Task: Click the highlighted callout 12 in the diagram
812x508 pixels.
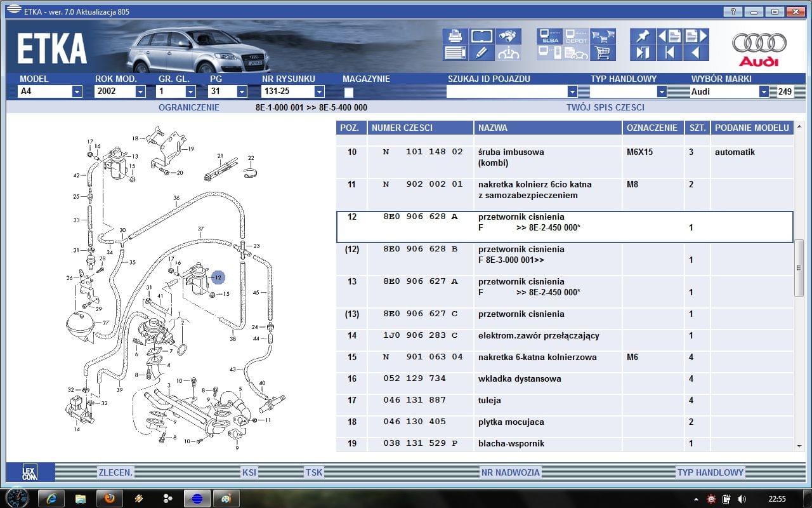Action: (x=218, y=277)
